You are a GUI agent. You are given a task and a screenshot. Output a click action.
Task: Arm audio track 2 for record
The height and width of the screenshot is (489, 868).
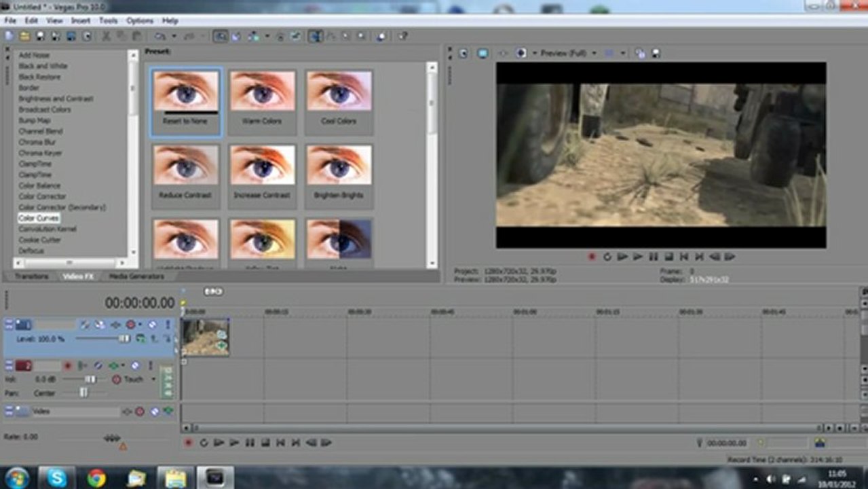(68, 366)
